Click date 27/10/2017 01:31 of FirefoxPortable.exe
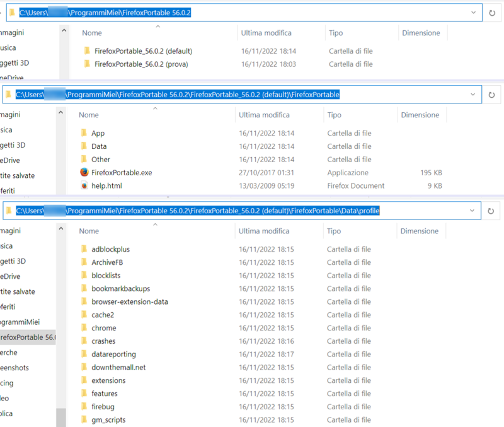 266,172
